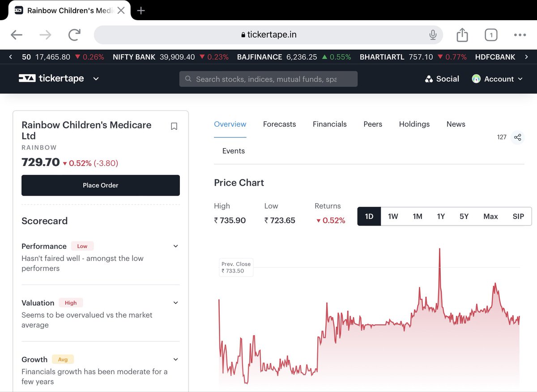Open a new browser tab with plus
537x392 pixels.
click(141, 10)
